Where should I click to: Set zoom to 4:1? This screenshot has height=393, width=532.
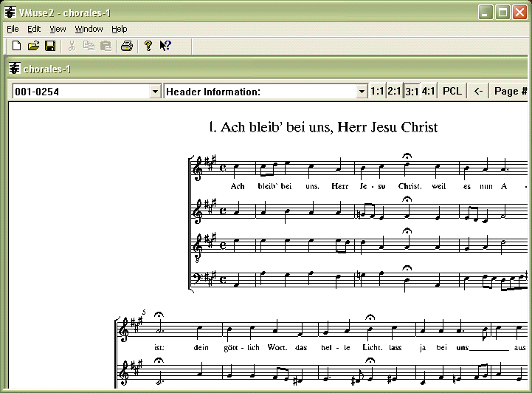pyautogui.click(x=428, y=91)
